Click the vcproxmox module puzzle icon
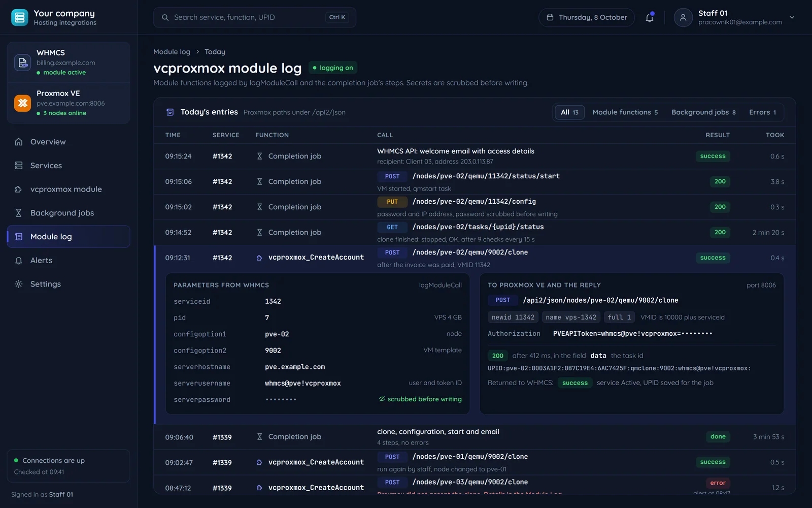 19,189
